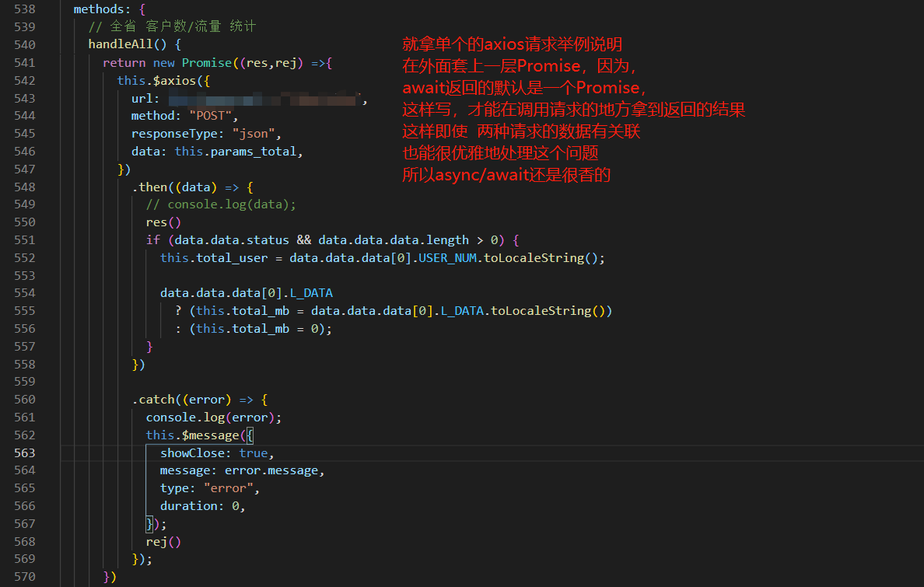
Task: Click "$axios" on line 542
Action: click(174, 81)
